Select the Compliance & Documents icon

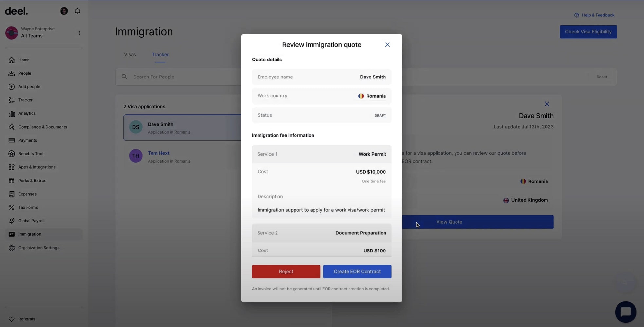click(11, 127)
